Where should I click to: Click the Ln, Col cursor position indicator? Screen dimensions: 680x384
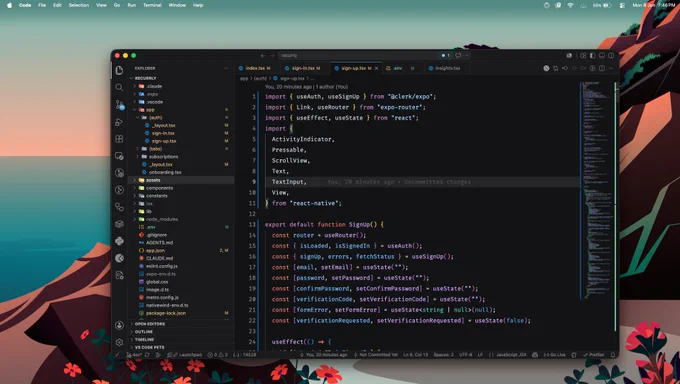pyautogui.click(x=415, y=354)
